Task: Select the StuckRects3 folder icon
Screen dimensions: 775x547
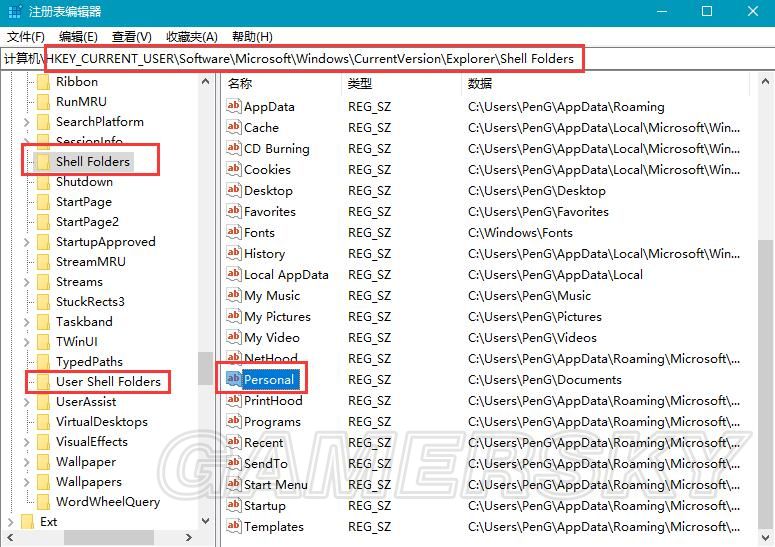Action: click(x=43, y=302)
